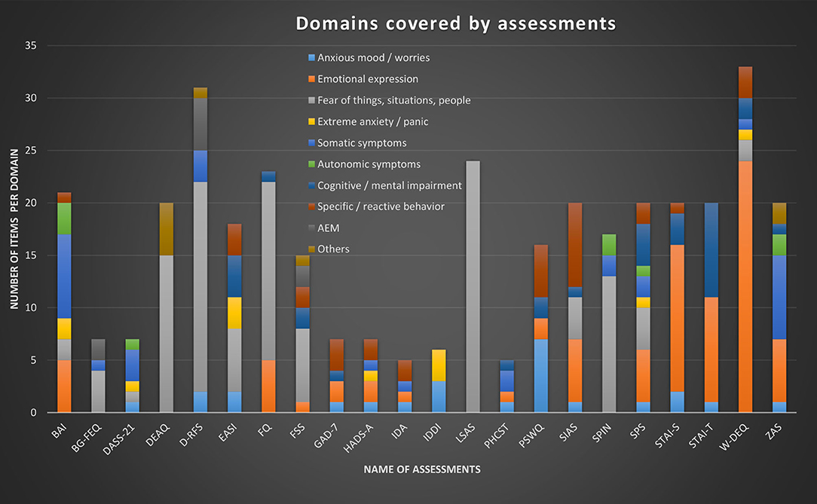
Task: Click the y-axis tick label "10"
Action: pos(31,307)
